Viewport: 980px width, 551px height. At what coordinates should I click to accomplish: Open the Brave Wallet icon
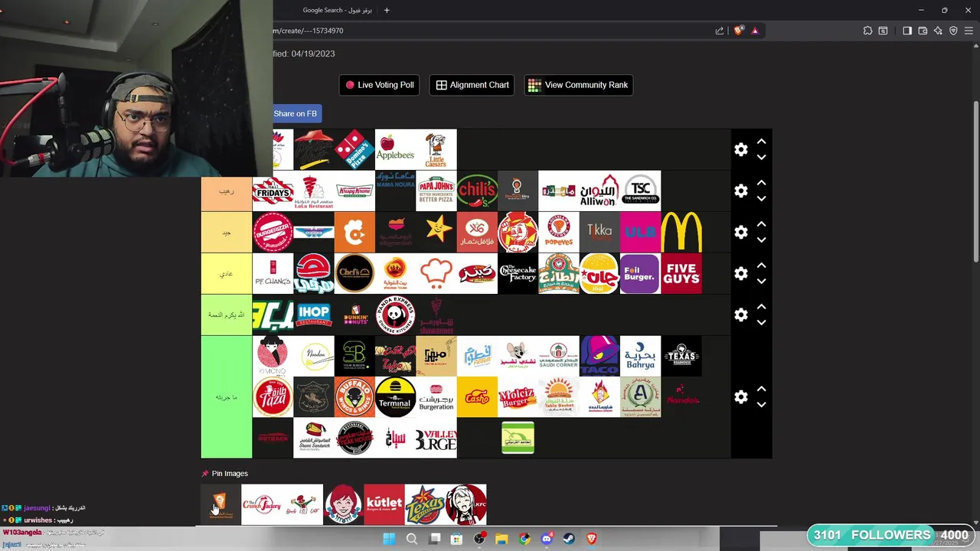pos(923,31)
